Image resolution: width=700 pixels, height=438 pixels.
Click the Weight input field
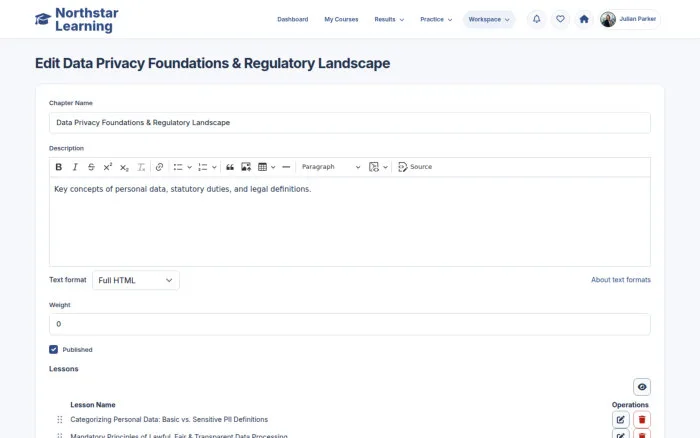(x=350, y=324)
